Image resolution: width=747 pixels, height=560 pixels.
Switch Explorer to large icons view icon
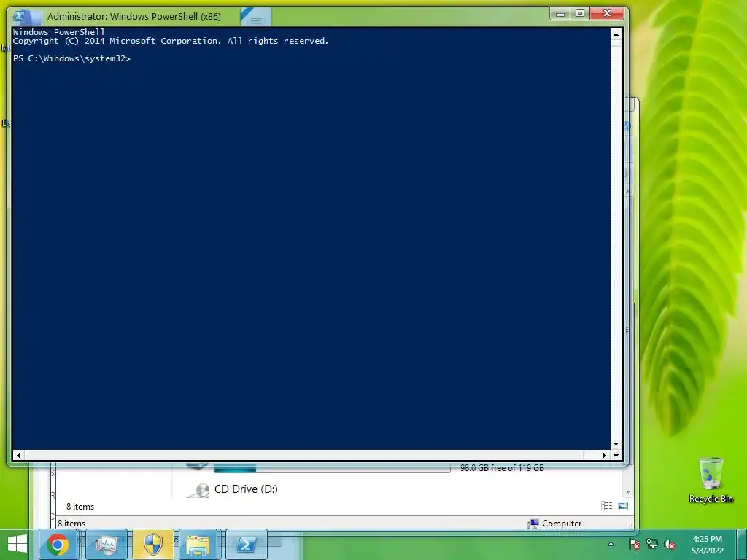point(623,506)
